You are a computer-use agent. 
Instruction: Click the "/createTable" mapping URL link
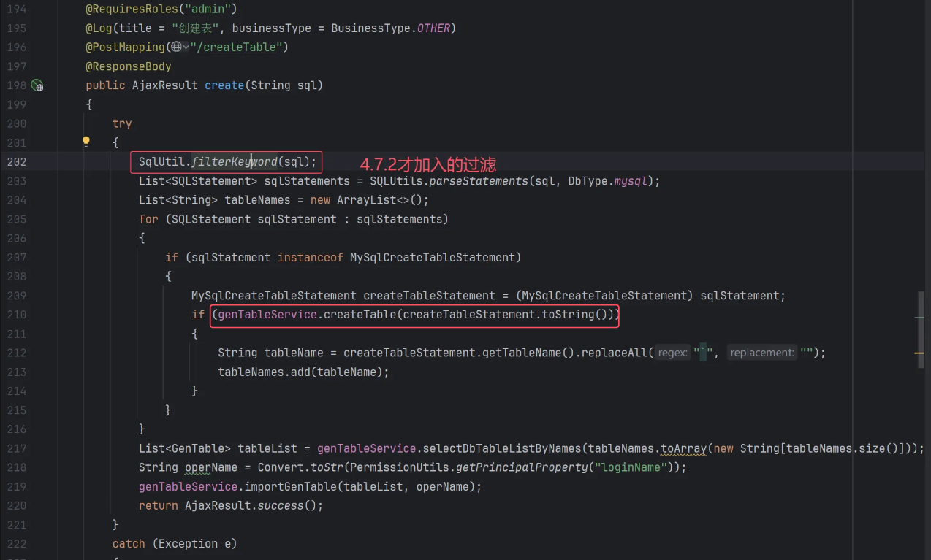(237, 47)
